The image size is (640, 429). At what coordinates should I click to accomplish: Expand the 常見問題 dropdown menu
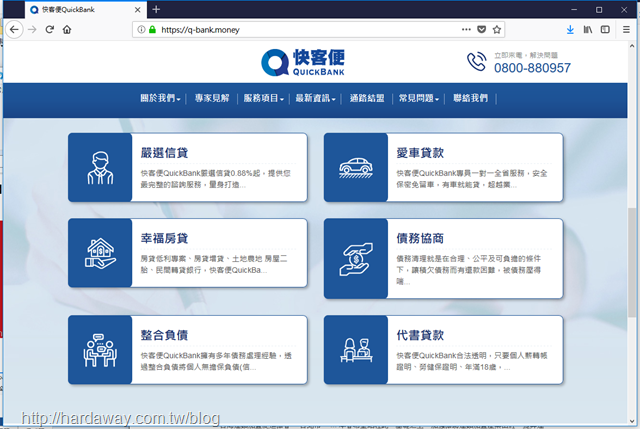419,98
